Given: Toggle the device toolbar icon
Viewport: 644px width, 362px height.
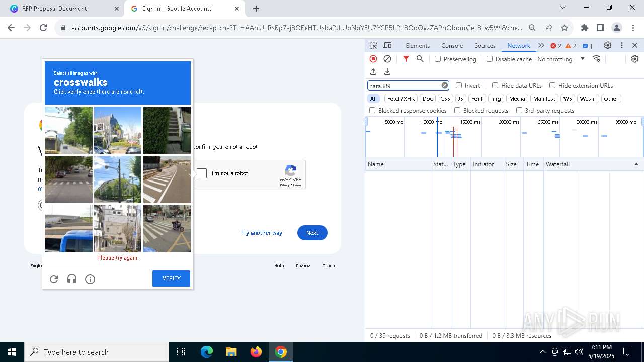Looking at the screenshot, I should coord(387,45).
